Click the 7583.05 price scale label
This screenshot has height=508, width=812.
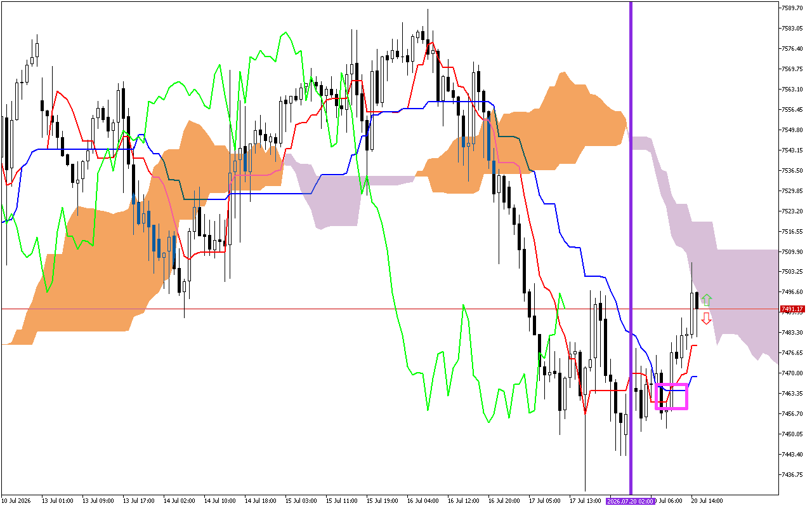(x=794, y=29)
